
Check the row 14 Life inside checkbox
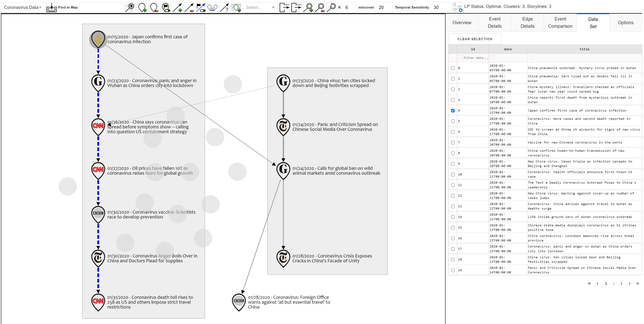tap(453, 217)
